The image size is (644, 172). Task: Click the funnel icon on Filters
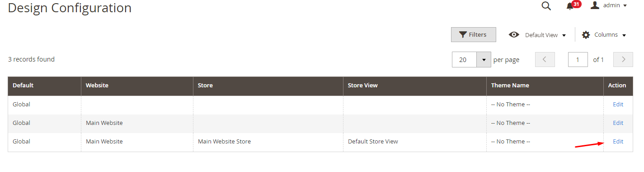pos(463,35)
